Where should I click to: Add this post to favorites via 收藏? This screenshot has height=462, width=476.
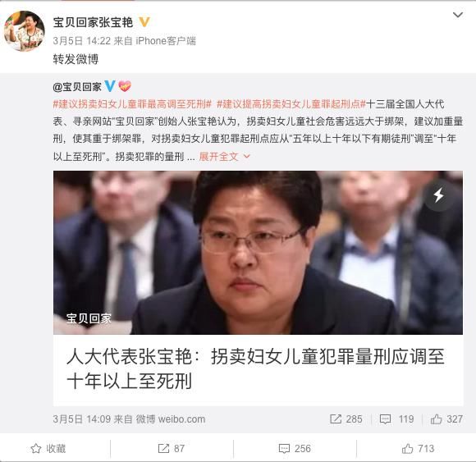point(48,449)
